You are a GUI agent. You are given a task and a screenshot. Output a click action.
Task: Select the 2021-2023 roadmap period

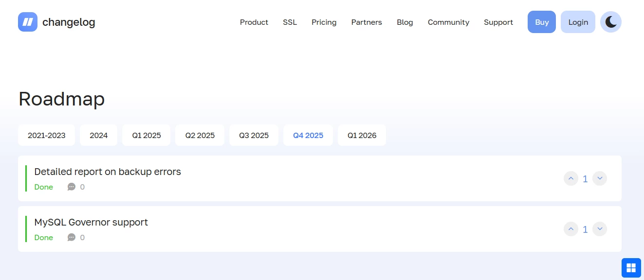tap(46, 135)
